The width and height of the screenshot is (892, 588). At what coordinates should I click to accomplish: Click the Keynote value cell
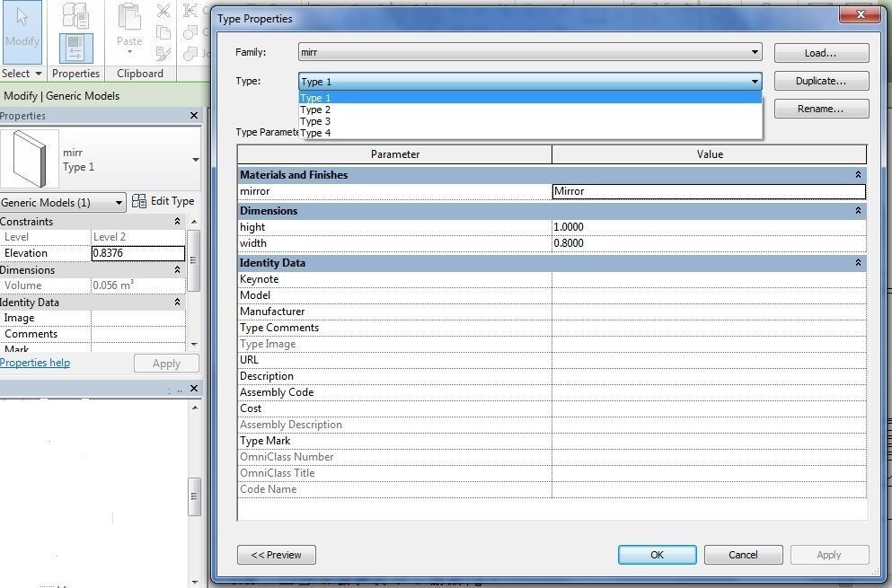tap(709, 279)
